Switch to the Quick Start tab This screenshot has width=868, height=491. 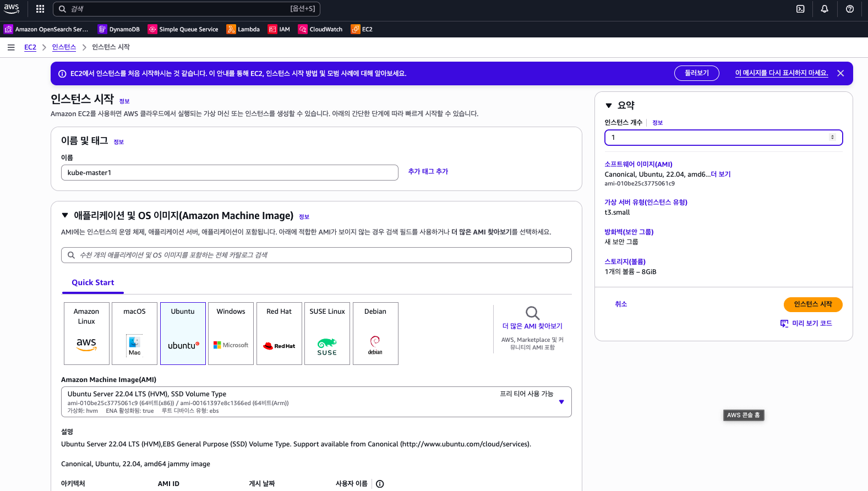point(93,282)
